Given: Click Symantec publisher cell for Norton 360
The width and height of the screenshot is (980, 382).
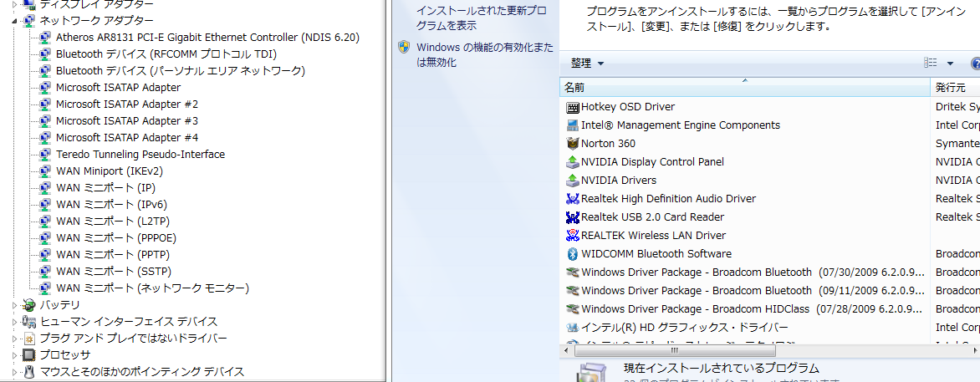Looking at the screenshot, I should click(x=957, y=144).
